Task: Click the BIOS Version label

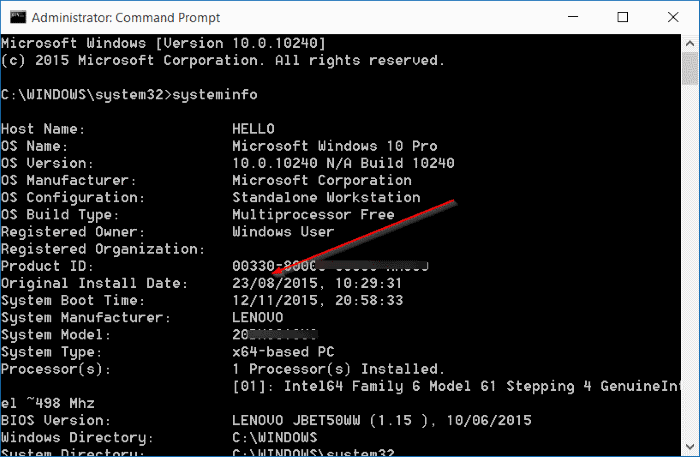Action: [55, 420]
